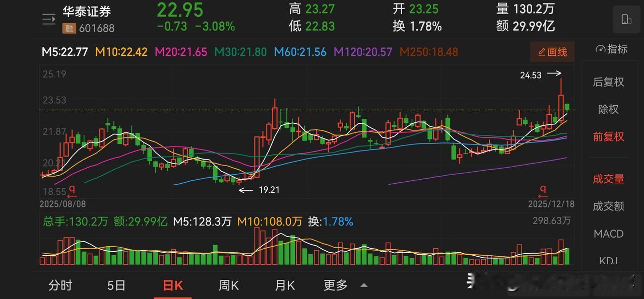Click the M30:21.80 moving average label

tap(241, 52)
